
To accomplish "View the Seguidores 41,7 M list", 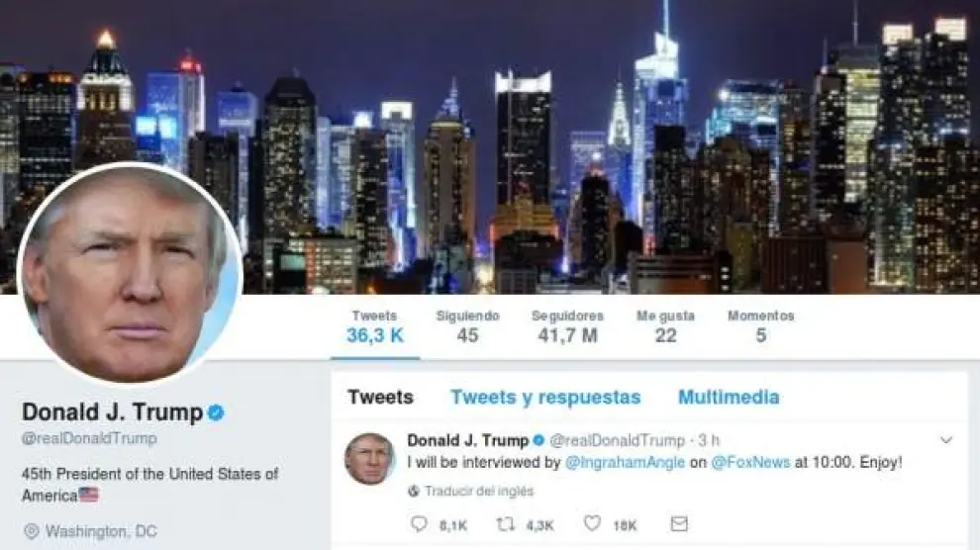I will point(567,326).
